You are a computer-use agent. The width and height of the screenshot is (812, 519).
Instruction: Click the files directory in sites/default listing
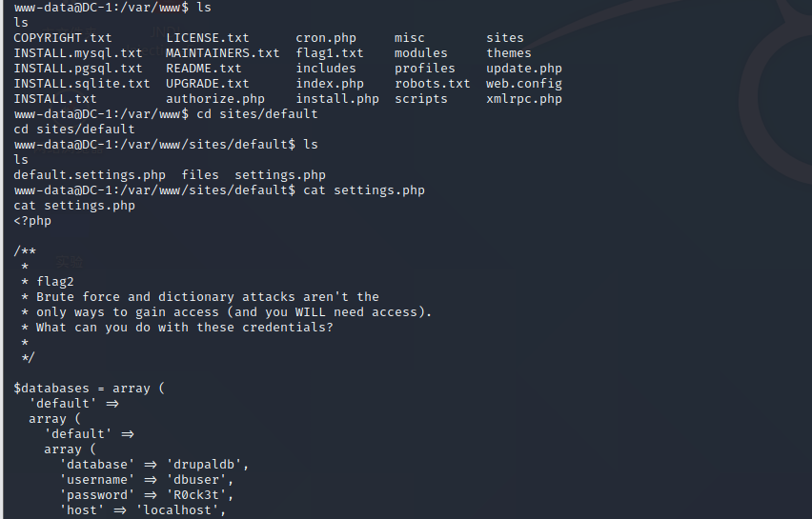coord(199,175)
